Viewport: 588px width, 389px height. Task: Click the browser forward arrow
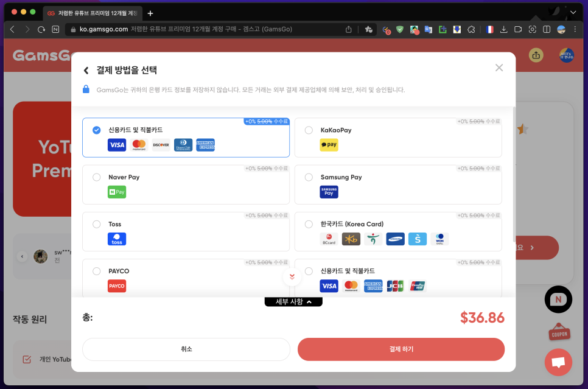tap(27, 29)
